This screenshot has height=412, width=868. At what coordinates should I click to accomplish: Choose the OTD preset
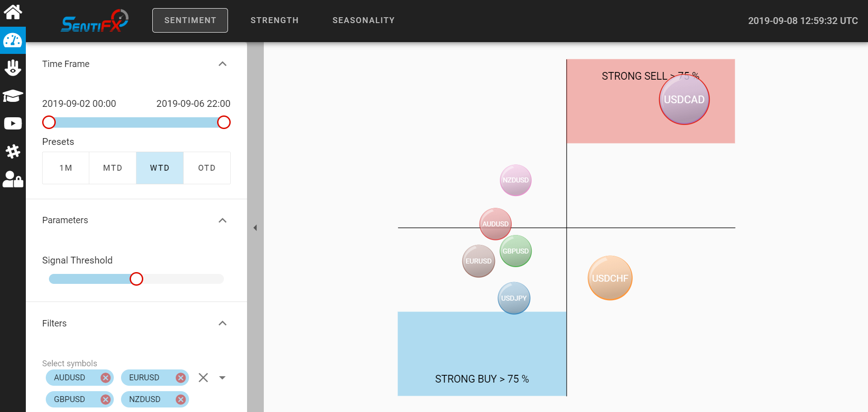click(207, 168)
